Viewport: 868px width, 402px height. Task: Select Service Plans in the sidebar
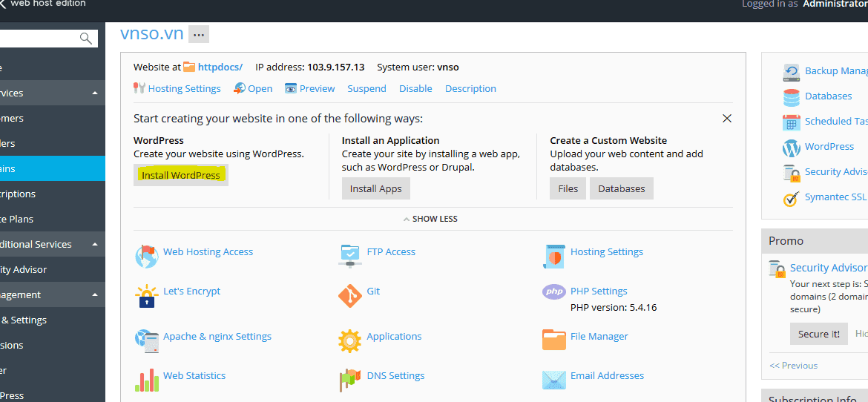tap(52, 219)
